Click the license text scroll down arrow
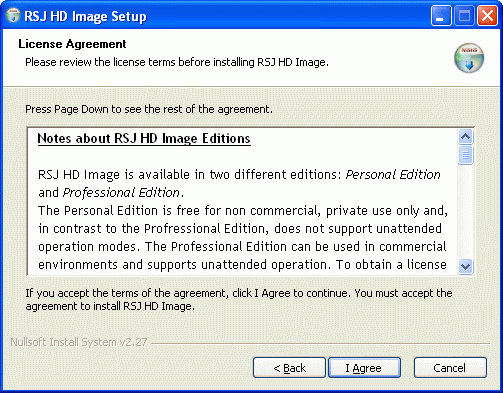This screenshot has height=393, width=503. 465,266
